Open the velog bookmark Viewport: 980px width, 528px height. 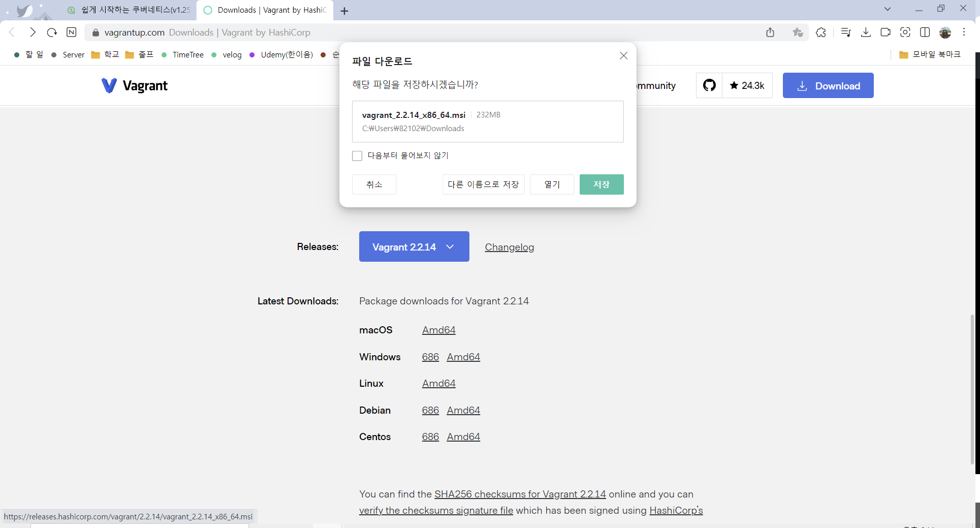pyautogui.click(x=227, y=54)
